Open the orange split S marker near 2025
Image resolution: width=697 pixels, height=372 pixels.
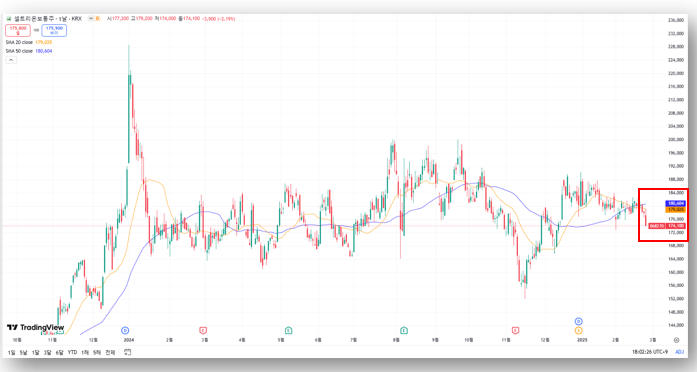click(578, 330)
